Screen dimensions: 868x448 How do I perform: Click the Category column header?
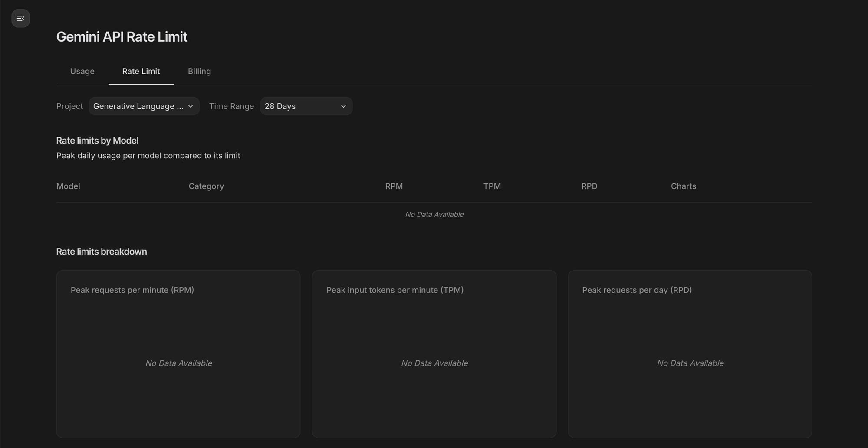pyautogui.click(x=206, y=186)
